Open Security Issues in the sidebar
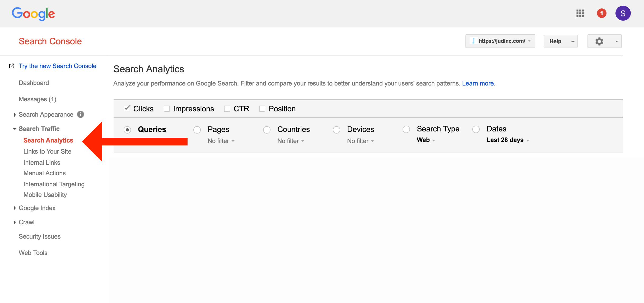The height and width of the screenshot is (303, 644). point(40,236)
